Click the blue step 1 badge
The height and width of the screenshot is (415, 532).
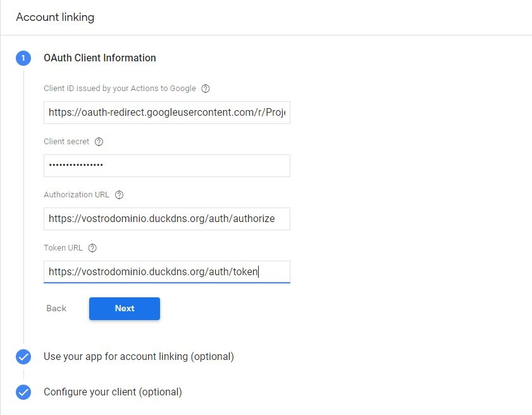23,58
